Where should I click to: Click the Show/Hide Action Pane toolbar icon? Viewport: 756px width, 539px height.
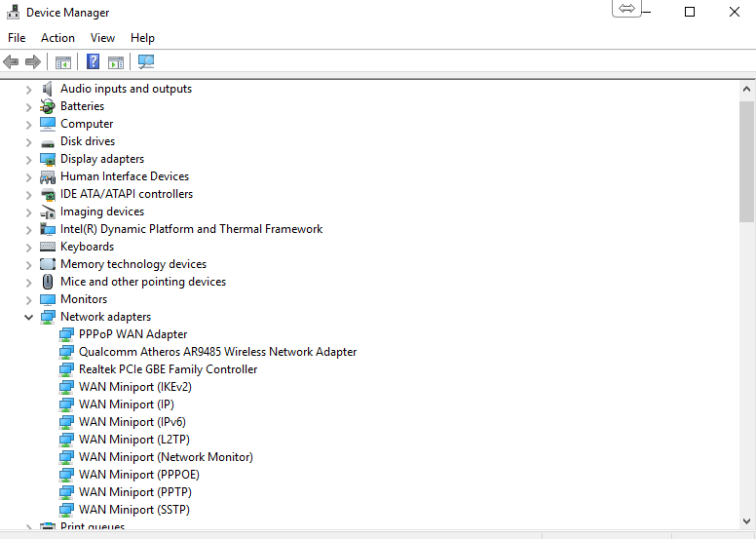coord(116,62)
